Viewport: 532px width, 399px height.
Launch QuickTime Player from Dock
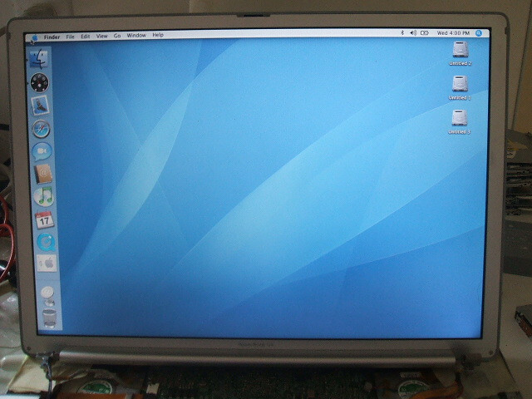[46, 242]
